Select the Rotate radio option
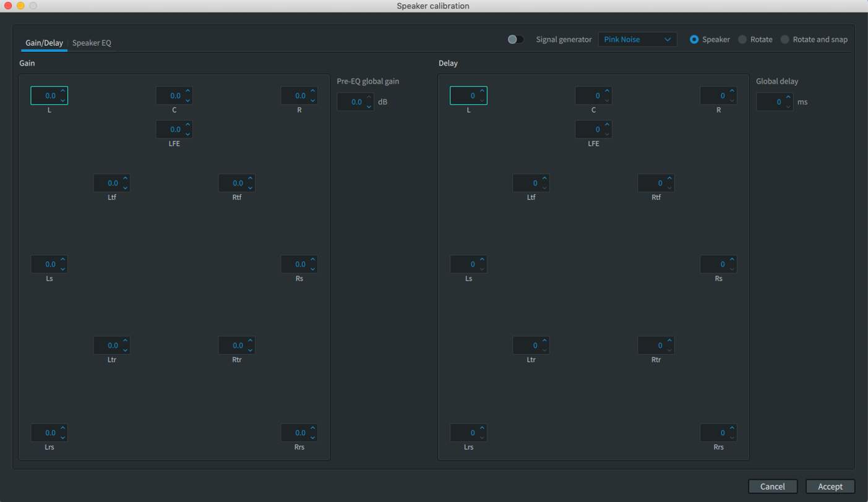Viewport: 868px width, 502px height. pyautogui.click(x=742, y=40)
